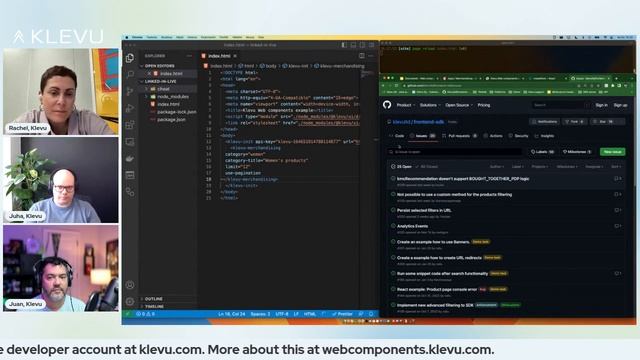Expand the OUTLINE section
The image size is (640, 360).
pos(153,299)
